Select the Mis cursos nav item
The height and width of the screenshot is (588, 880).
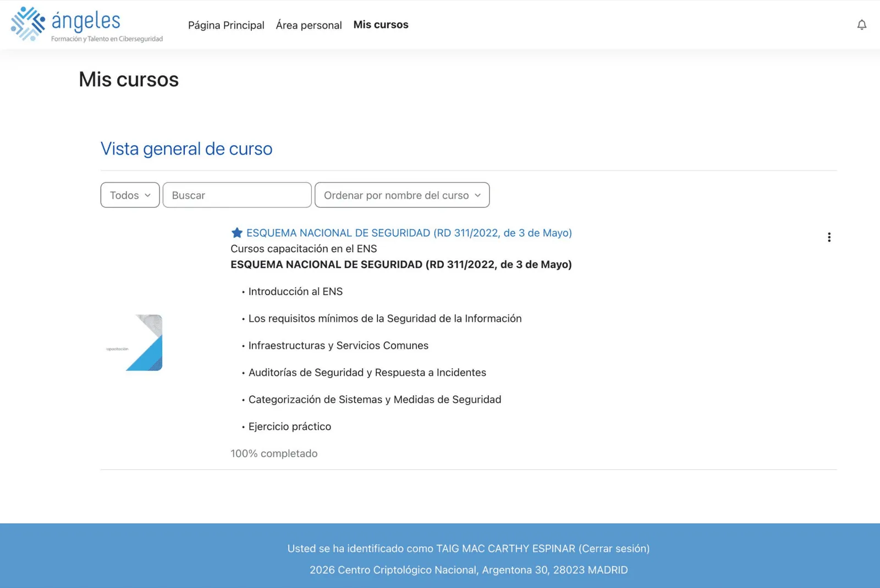click(x=381, y=24)
